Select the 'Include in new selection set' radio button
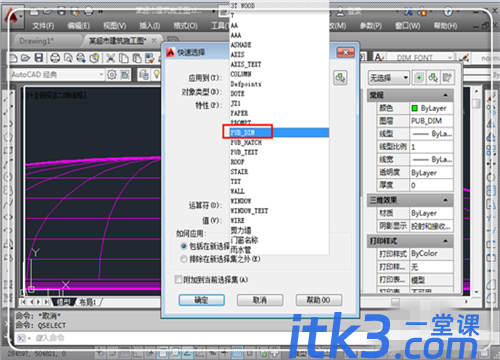Viewport: 500px width, 360px height. 184,246
